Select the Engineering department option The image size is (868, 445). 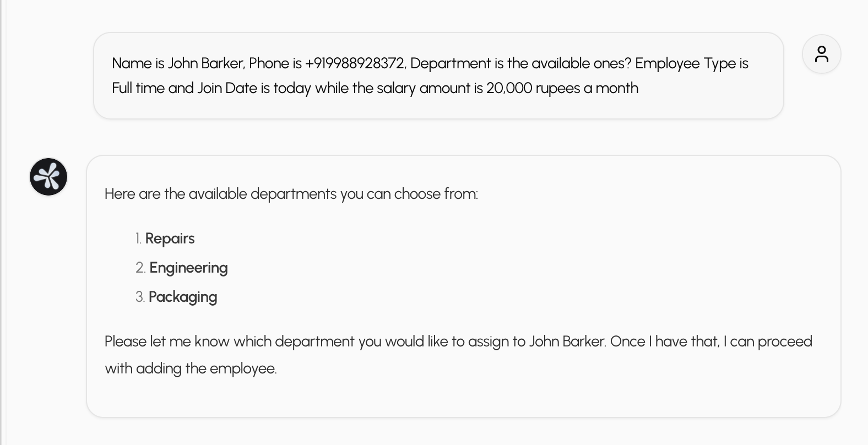188,268
